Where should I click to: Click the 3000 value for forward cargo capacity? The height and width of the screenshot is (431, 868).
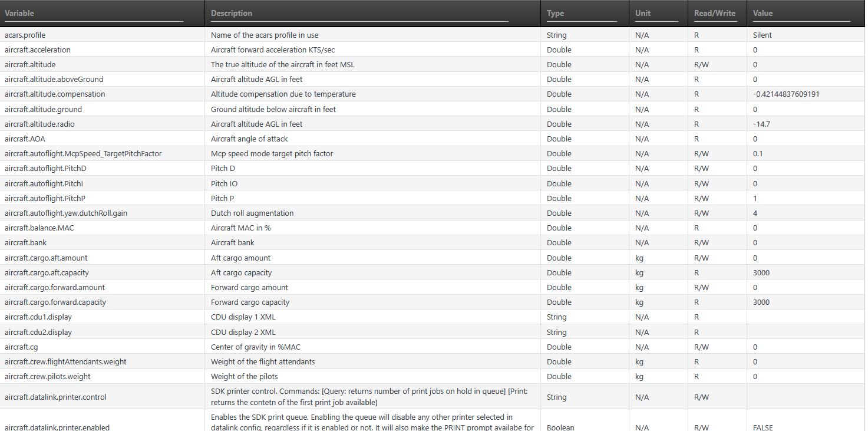click(761, 302)
